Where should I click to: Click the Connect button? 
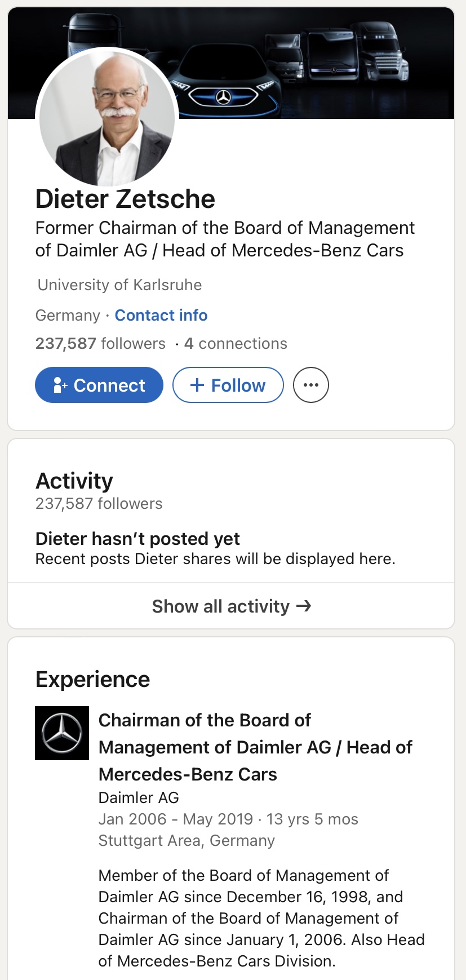coord(99,385)
